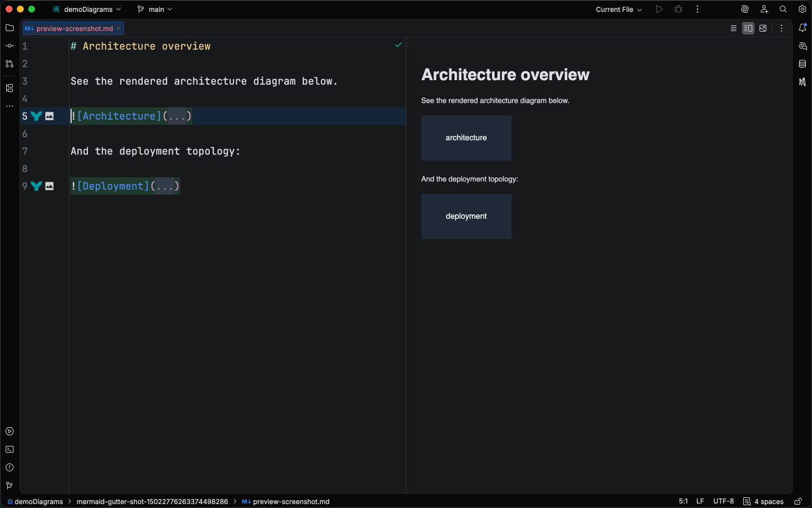Show more tool windows ellipsis

click(x=10, y=106)
